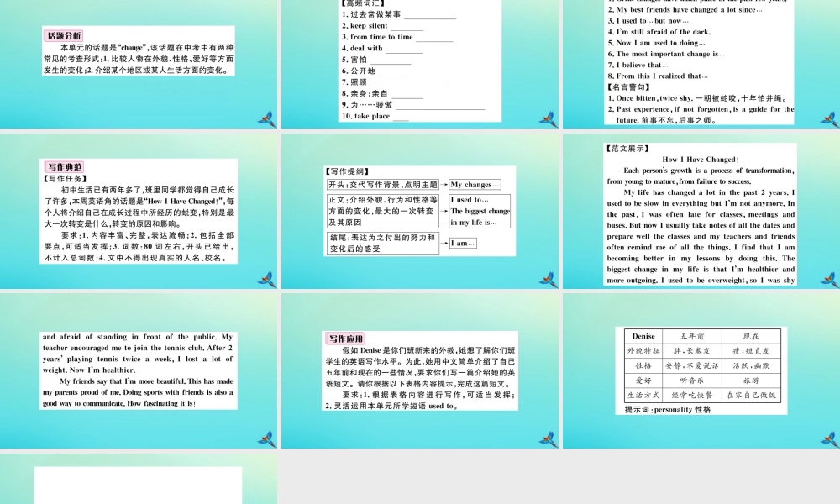The width and height of the screenshot is (840, 504).
Task: Click the 【写作提纲】 subheading
Action: pyautogui.click(x=347, y=171)
